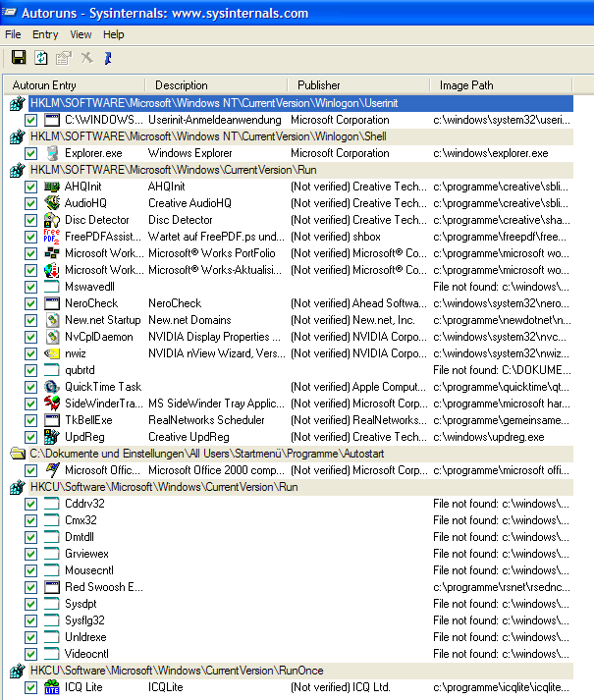This screenshot has width=594, height=700.
Task: Disable the TkBellExe autorun checkbox
Action: 30,420
